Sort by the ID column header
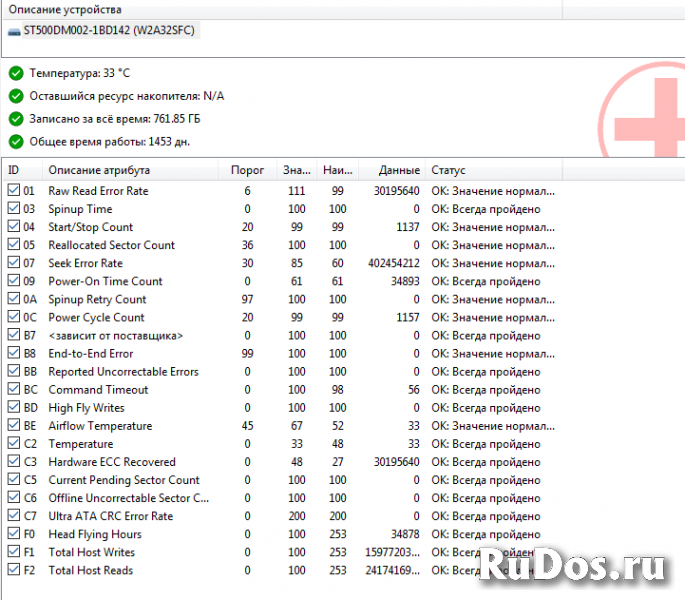Viewport: 685px width, 600px height. point(20,170)
